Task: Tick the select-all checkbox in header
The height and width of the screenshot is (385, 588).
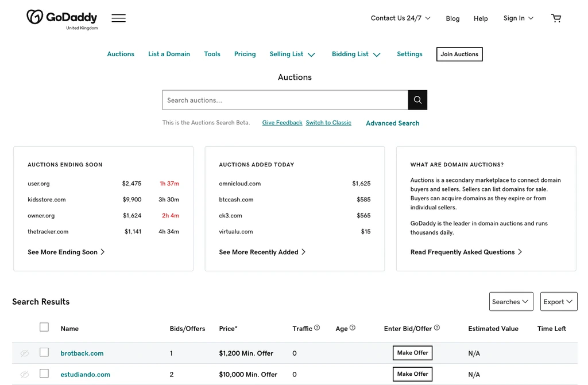Action: click(44, 327)
